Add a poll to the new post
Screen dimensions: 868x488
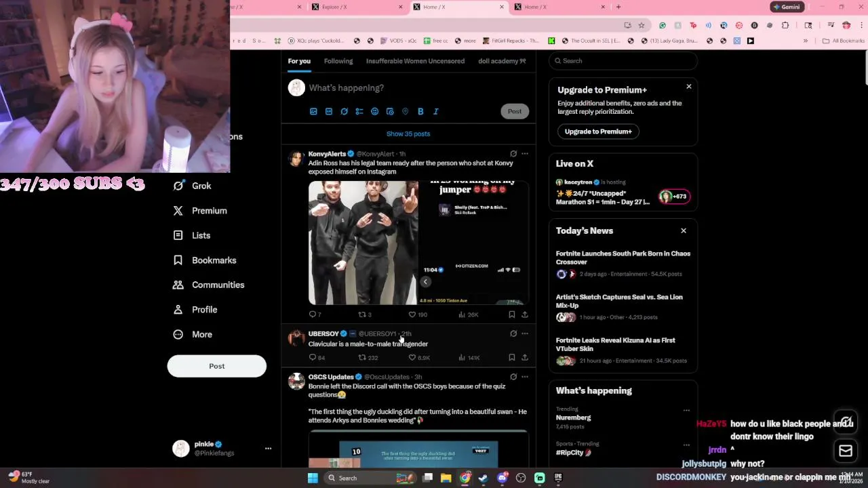[359, 111]
